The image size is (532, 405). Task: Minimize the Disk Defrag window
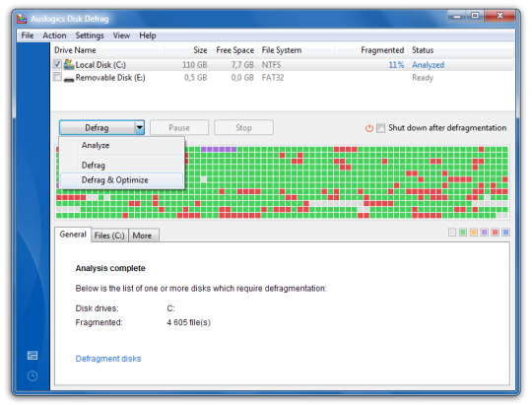click(x=457, y=16)
